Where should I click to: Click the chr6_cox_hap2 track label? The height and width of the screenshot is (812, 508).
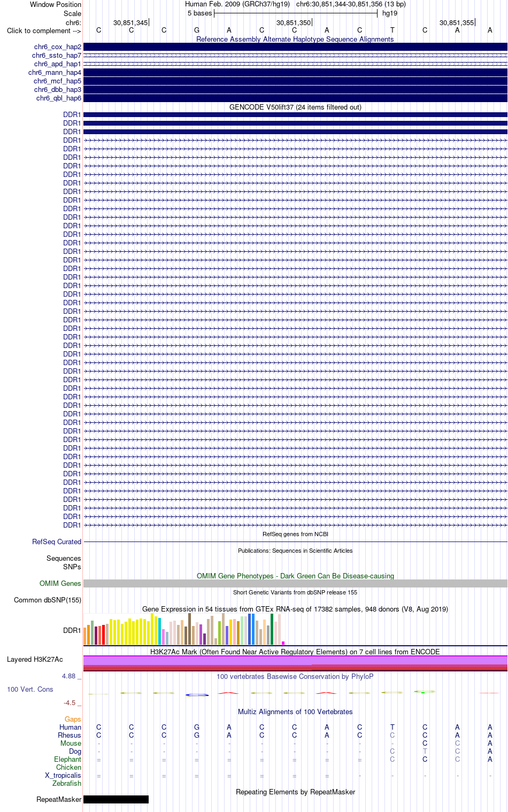[x=58, y=47]
